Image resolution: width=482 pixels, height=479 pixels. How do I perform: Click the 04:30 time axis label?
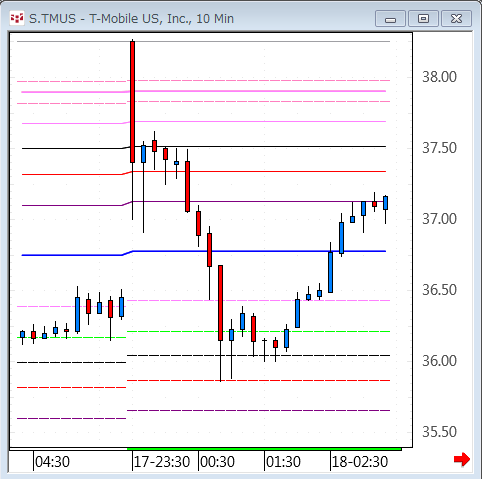tap(52, 462)
